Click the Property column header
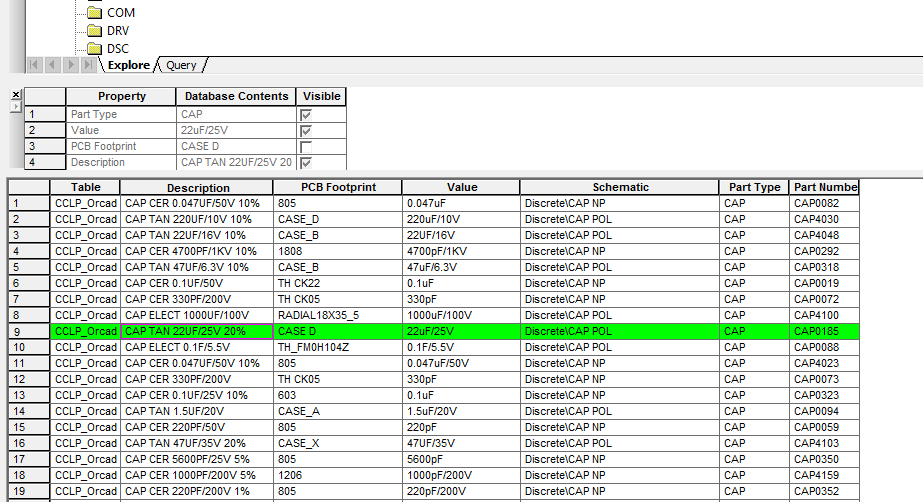This screenshot has height=502, width=923. click(x=121, y=97)
